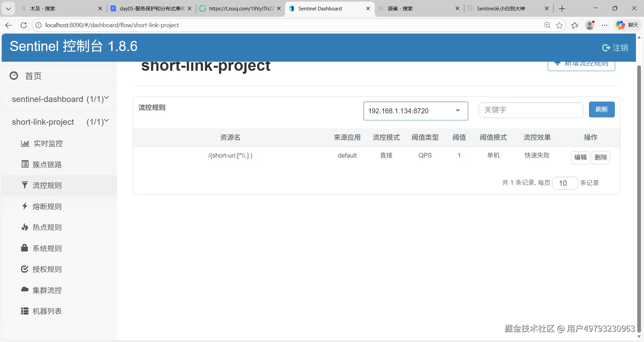Select the 授权规则 menu item
The width and height of the screenshot is (644, 342).
59,269
